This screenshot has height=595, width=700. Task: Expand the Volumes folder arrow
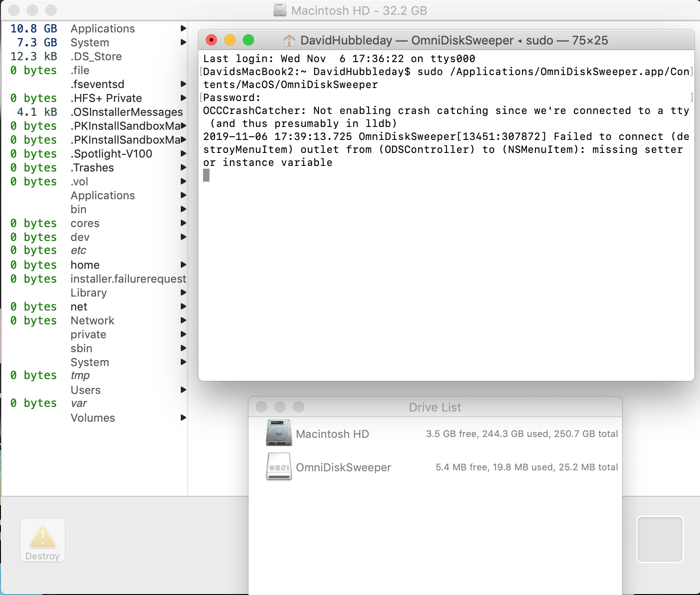183,418
